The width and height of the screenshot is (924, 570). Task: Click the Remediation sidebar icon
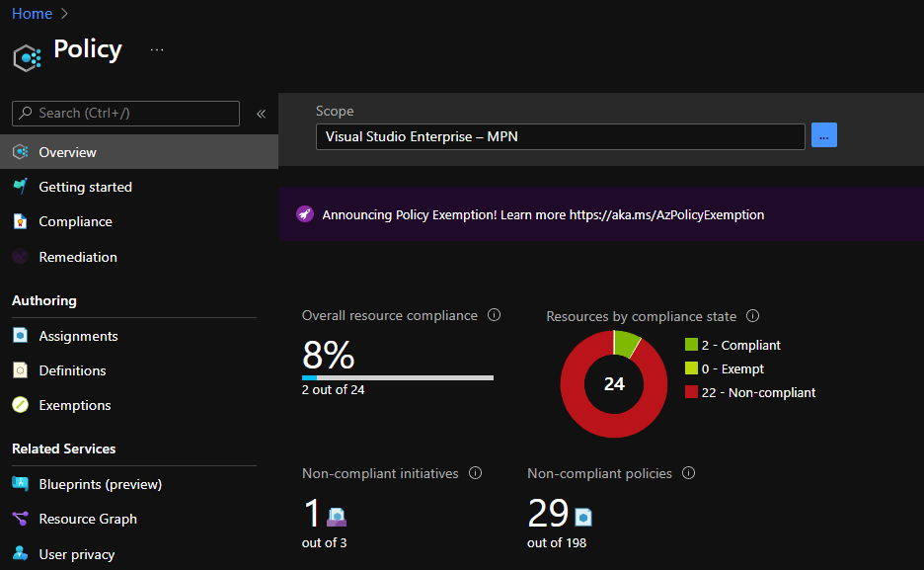20,257
